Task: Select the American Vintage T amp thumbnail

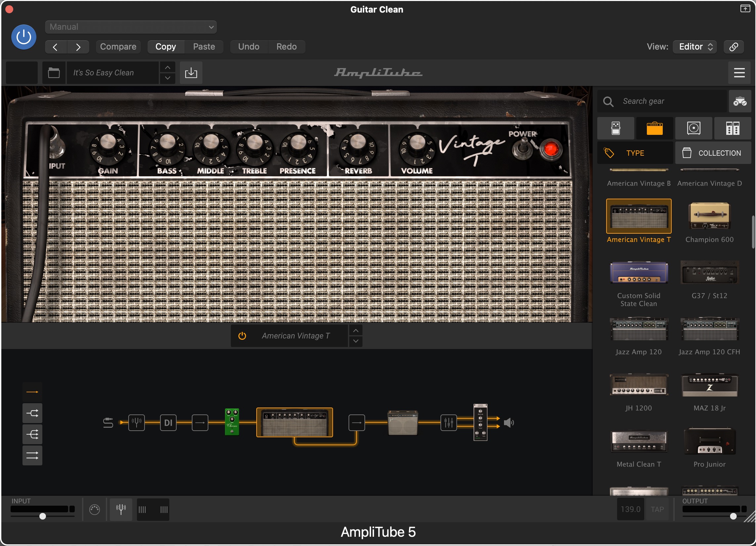Action: pyautogui.click(x=639, y=216)
